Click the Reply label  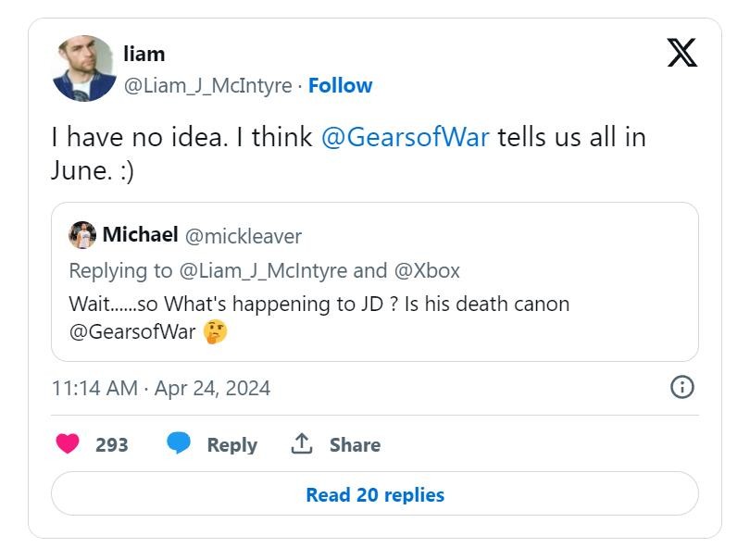[231, 444]
